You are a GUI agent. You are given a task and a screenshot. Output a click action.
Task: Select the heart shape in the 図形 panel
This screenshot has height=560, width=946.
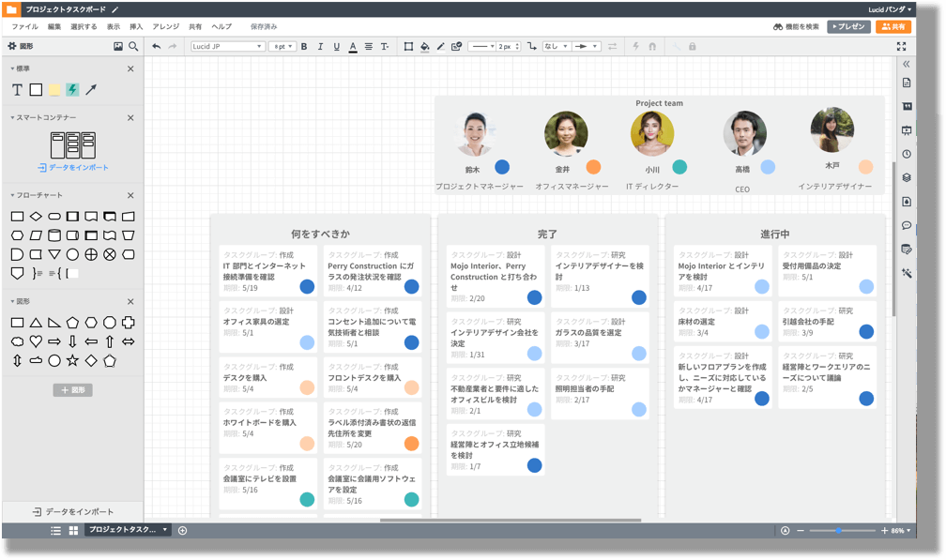pyautogui.click(x=36, y=341)
